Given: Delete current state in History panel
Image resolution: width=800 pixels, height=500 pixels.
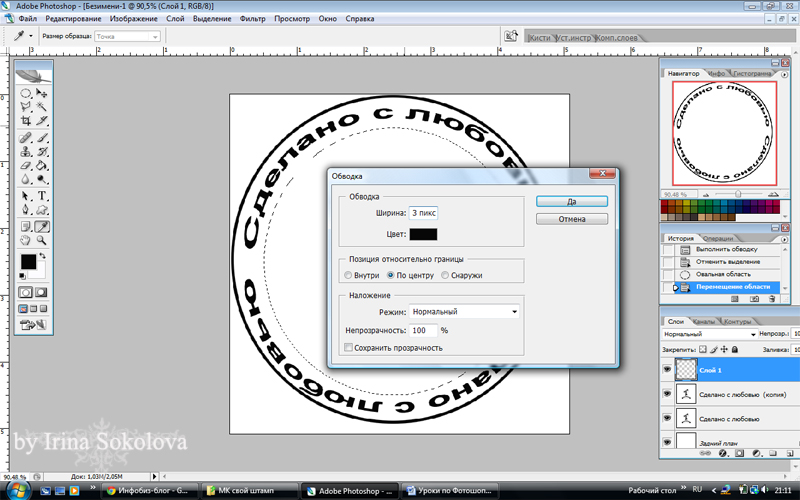Looking at the screenshot, I should (x=772, y=299).
